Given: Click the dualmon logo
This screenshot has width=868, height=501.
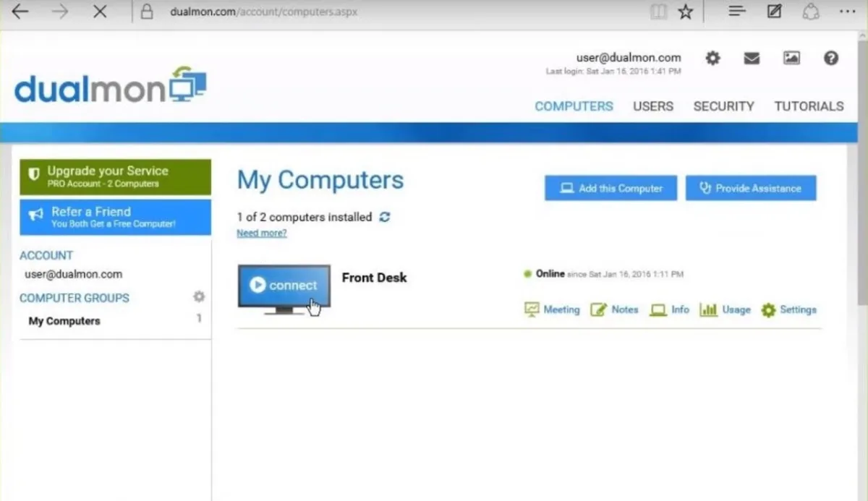Looking at the screenshot, I should click(110, 87).
